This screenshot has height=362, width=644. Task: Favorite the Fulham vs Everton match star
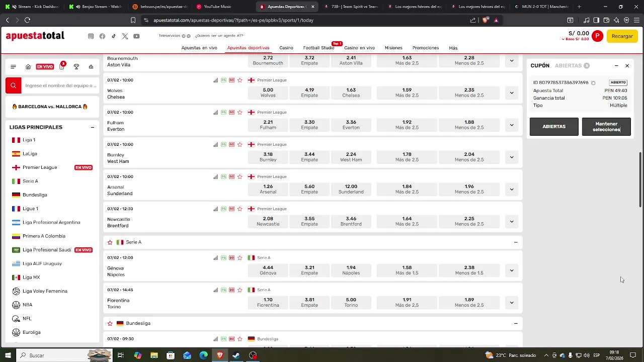tap(240, 112)
